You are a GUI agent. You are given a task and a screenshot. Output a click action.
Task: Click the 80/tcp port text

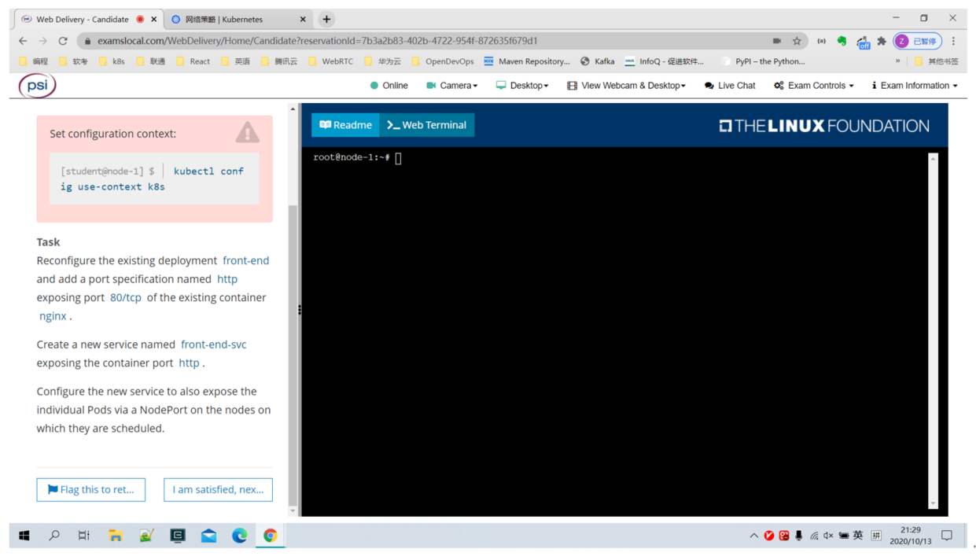[x=126, y=297]
